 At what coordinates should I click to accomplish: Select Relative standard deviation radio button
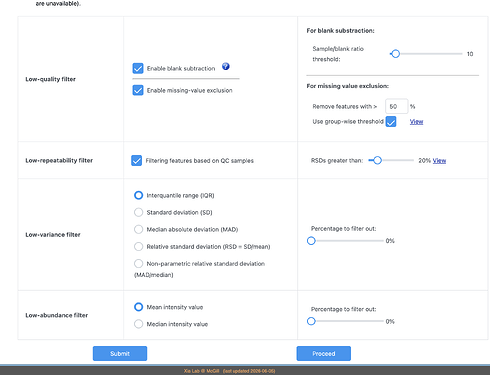[138, 247]
